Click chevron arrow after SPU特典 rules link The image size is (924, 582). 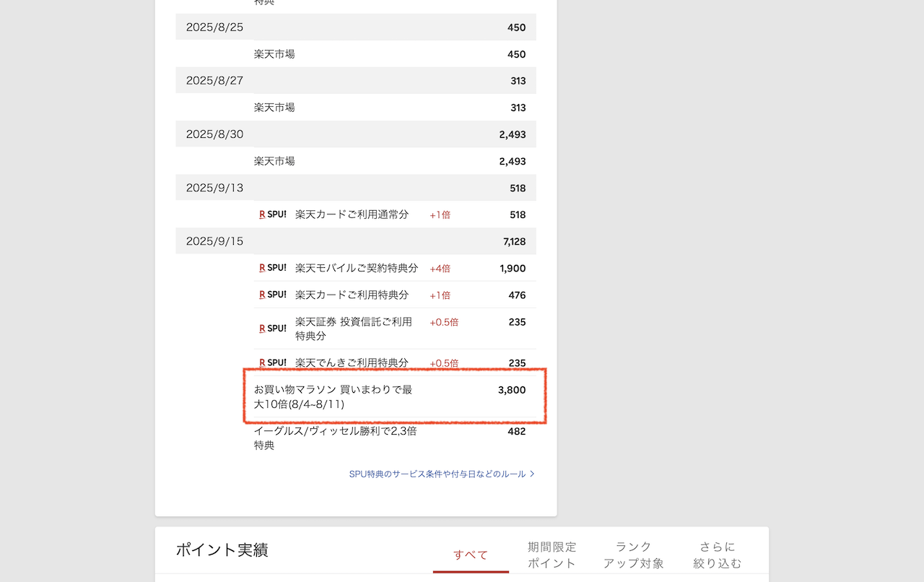(532, 474)
